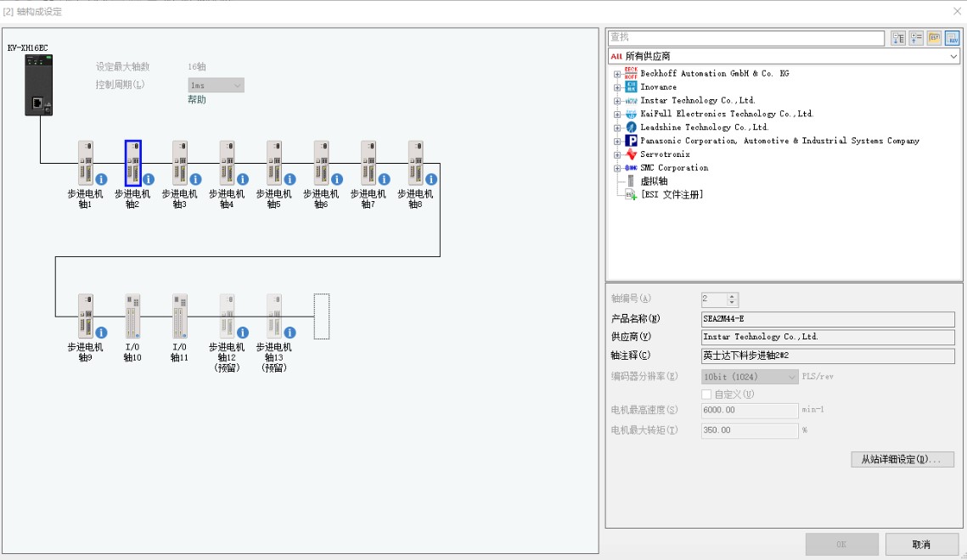Expand the Inovance vendor node
This screenshot has height=560, width=967.
(618, 87)
